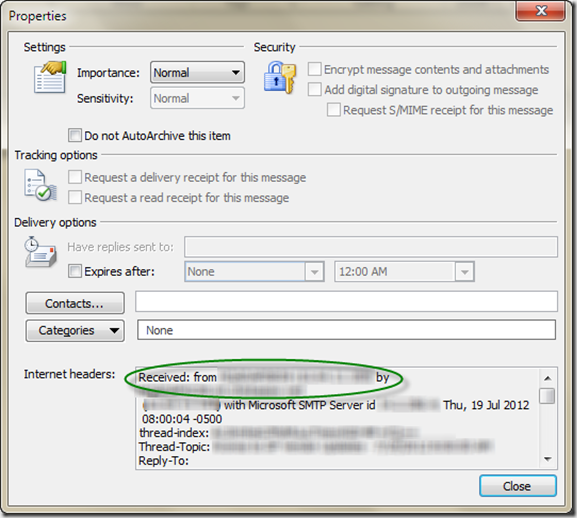This screenshot has width=577, height=518.
Task: Open the Categories dropdown button
Action: click(x=75, y=330)
